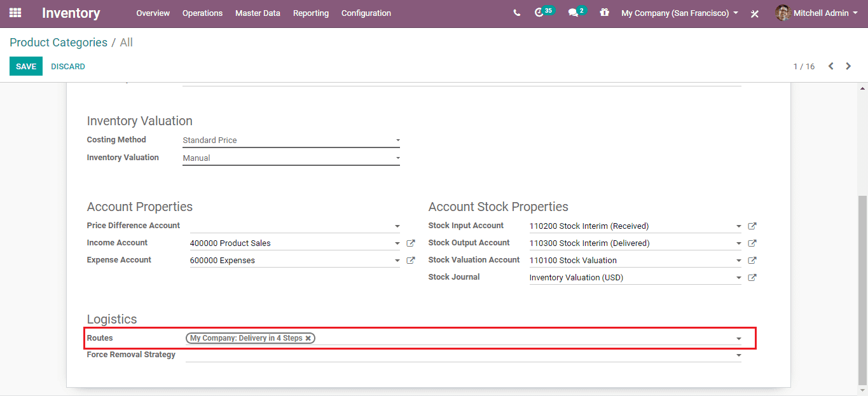
Task: Open Mitchell Admin user menu
Action: coord(816,13)
